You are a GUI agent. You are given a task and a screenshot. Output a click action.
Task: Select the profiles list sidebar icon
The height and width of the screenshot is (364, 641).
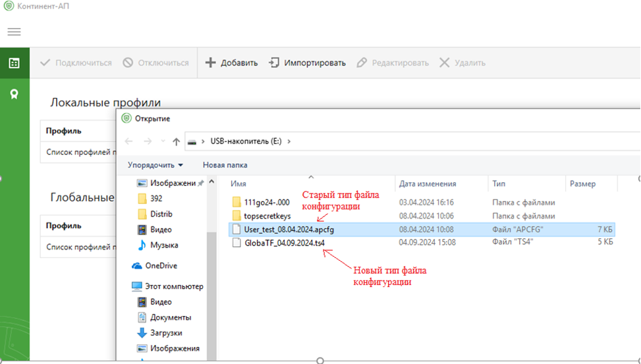pyautogui.click(x=14, y=63)
